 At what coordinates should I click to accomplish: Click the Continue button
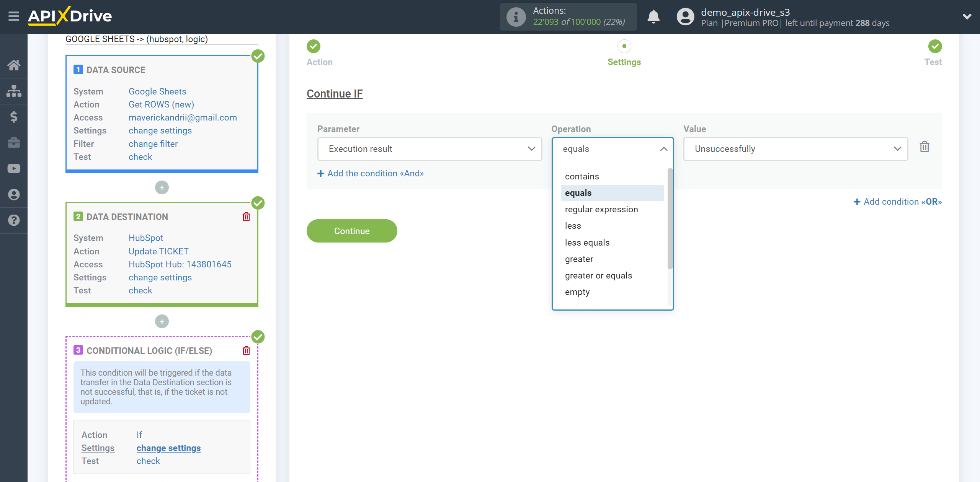(x=352, y=230)
